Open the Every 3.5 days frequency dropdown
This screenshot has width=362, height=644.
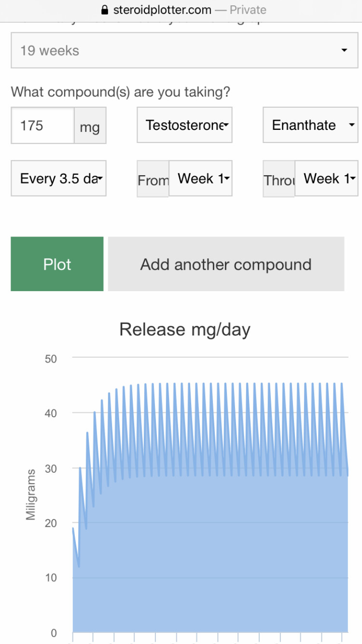[58, 179]
